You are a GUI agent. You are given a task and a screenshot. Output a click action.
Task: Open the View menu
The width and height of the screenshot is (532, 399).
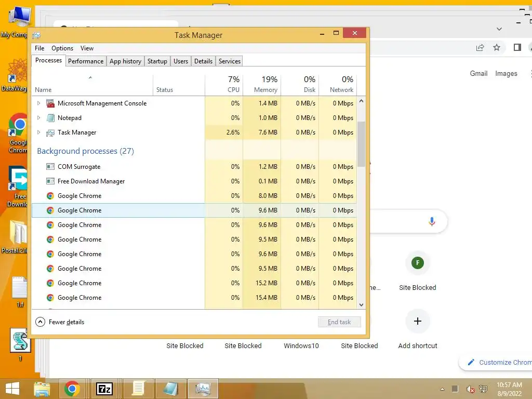(87, 48)
